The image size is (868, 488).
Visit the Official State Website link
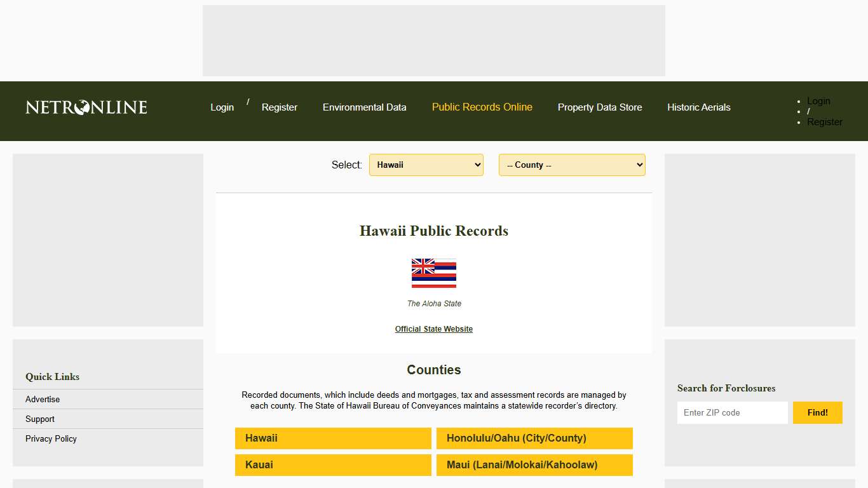(434, 329)
